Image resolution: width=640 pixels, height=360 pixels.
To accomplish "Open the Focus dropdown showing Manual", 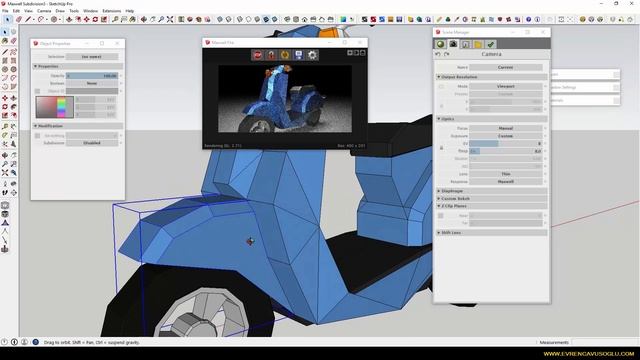I will click(x=506, y=128).
